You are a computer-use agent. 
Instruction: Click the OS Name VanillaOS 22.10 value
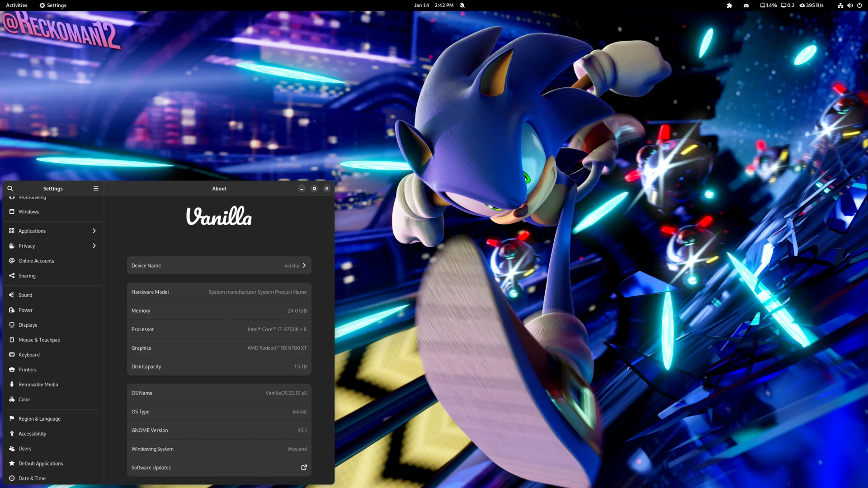(286, 393)
